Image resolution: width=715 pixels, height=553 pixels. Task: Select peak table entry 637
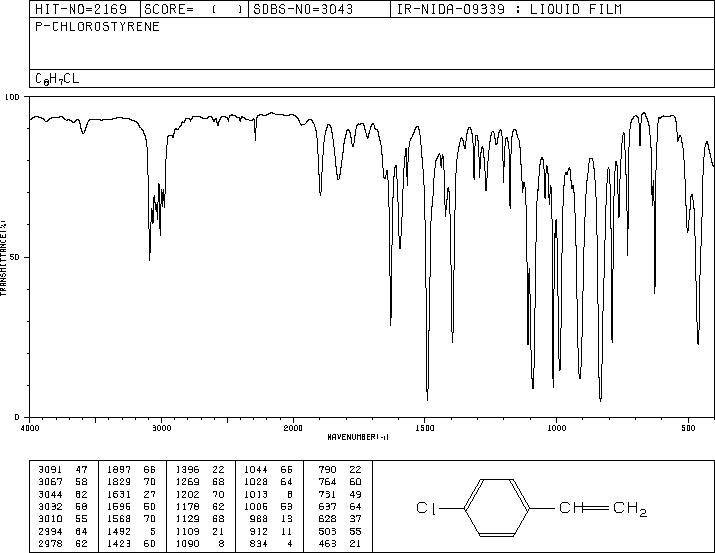(x=327, y=506)
